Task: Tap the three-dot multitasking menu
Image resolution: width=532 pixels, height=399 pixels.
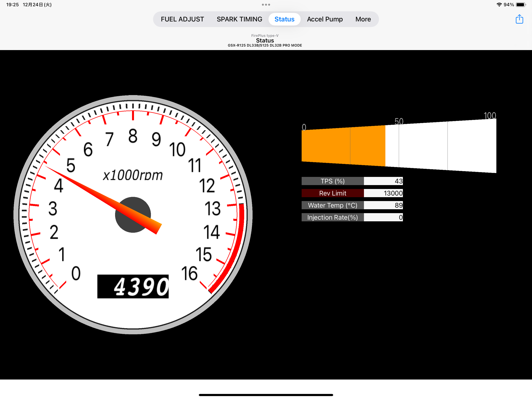Action: (x=266, y=4)
